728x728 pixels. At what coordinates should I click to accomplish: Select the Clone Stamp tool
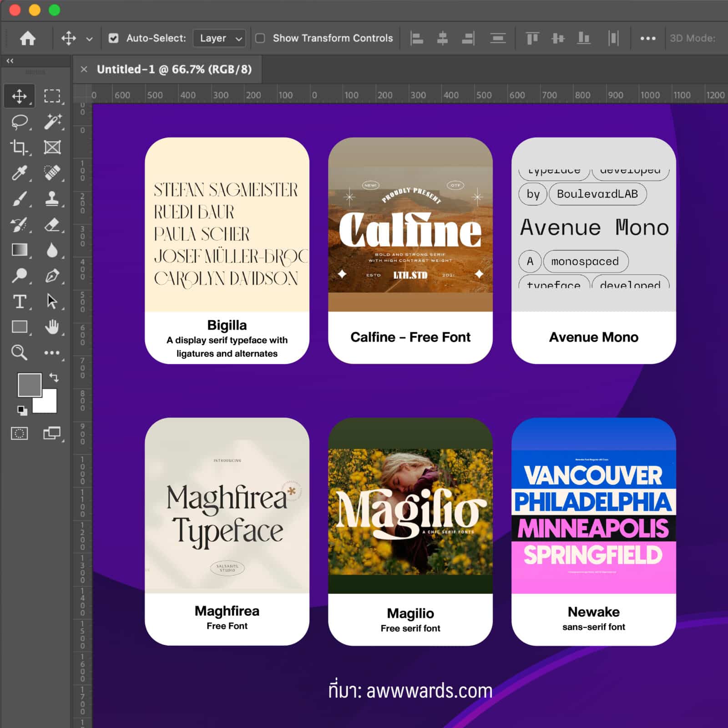[x=52, y=199]
